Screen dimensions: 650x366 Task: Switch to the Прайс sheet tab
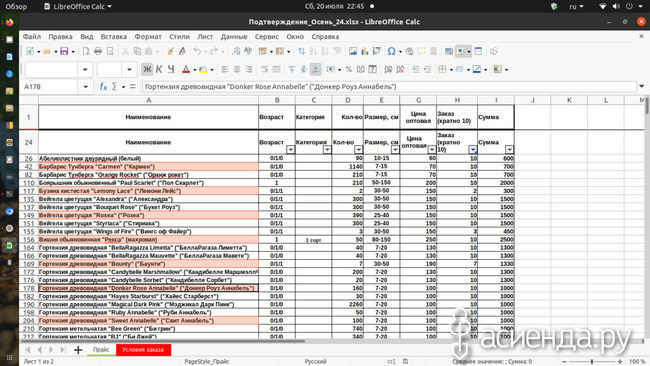(x=101, y=349)
